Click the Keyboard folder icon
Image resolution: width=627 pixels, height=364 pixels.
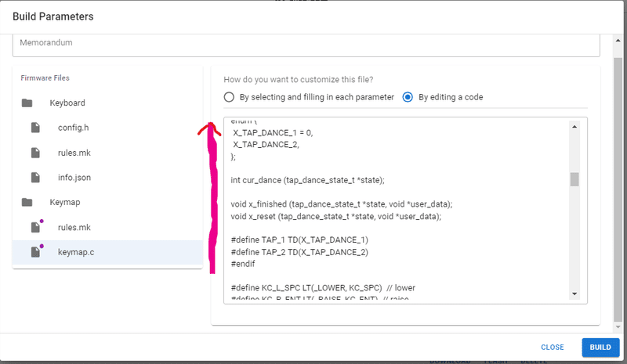click(27, 103)
